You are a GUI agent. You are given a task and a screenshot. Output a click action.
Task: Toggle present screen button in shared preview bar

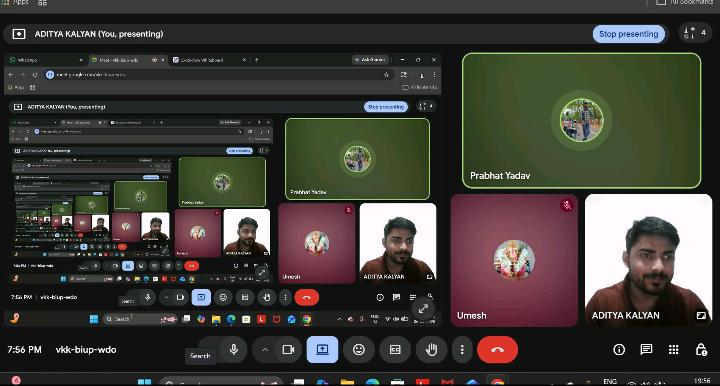pos(201,297)
